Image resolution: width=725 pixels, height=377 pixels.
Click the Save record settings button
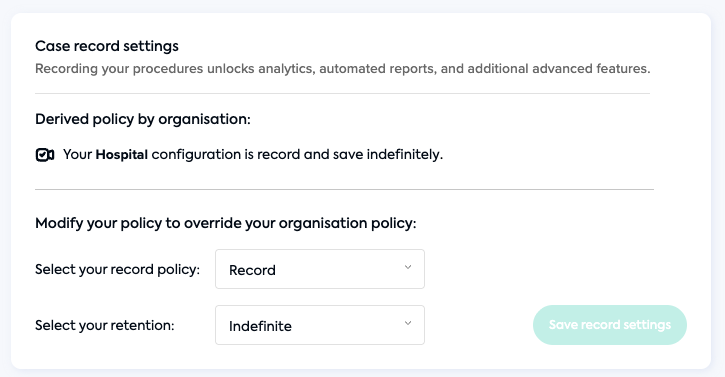click(609, 325)
